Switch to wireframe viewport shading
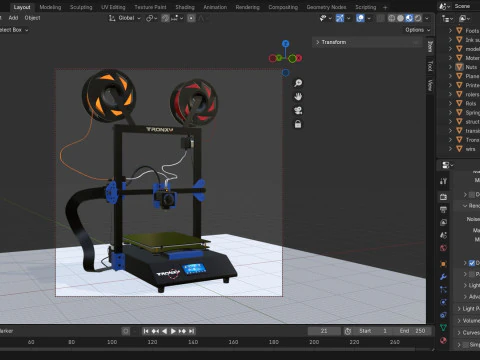Screen dimensions: 480x360 coord(392,18)
